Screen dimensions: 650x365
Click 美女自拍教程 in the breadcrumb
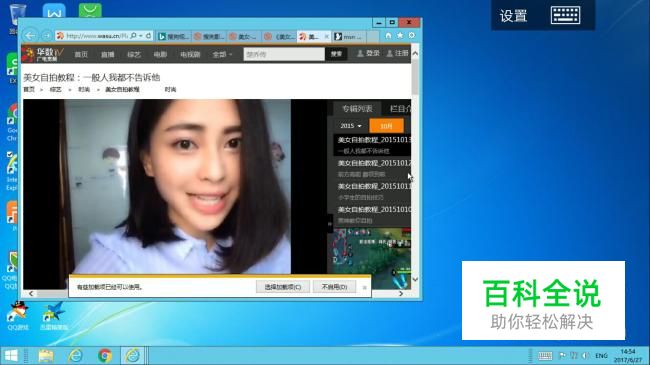coord(122,90)
